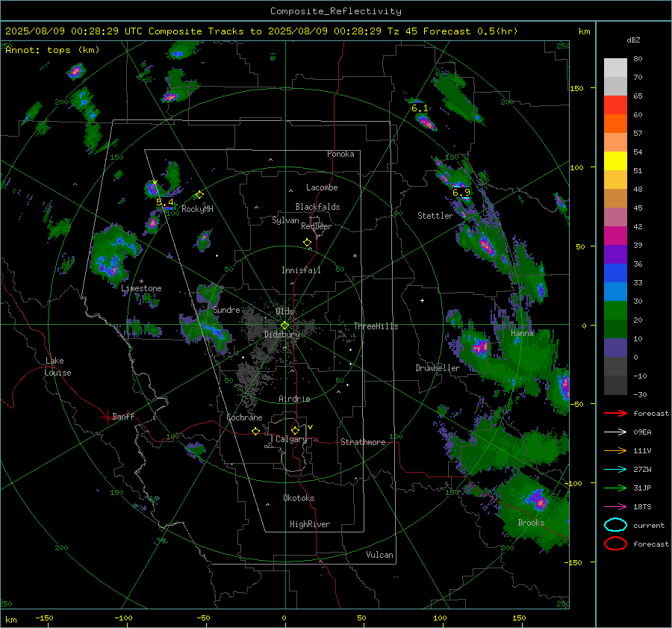Click the yellow diamond marker below Cochrane
The image size is (672, 628).
(255, 431)
